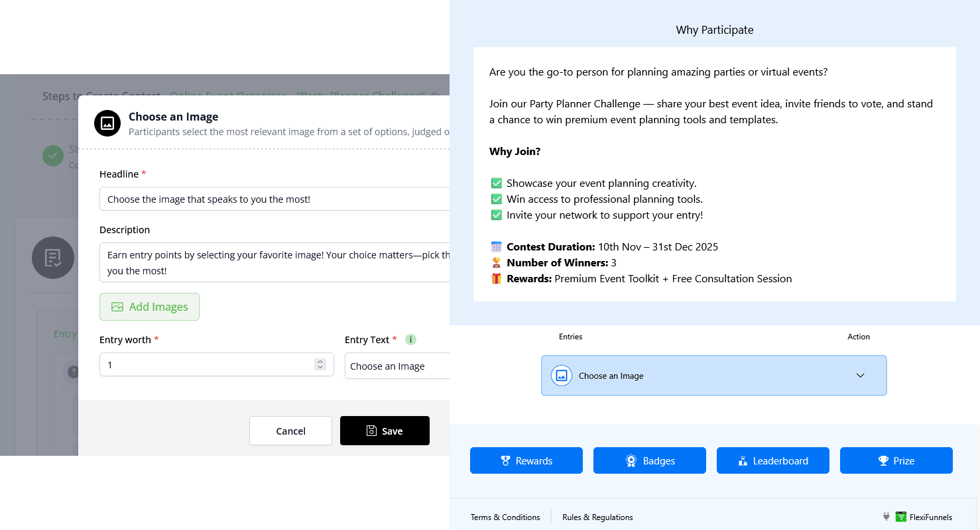Screen dimensions: 980x530
Task: Click the grey document-check circle icon behind the dialog
Action: (x=53, y=258)
